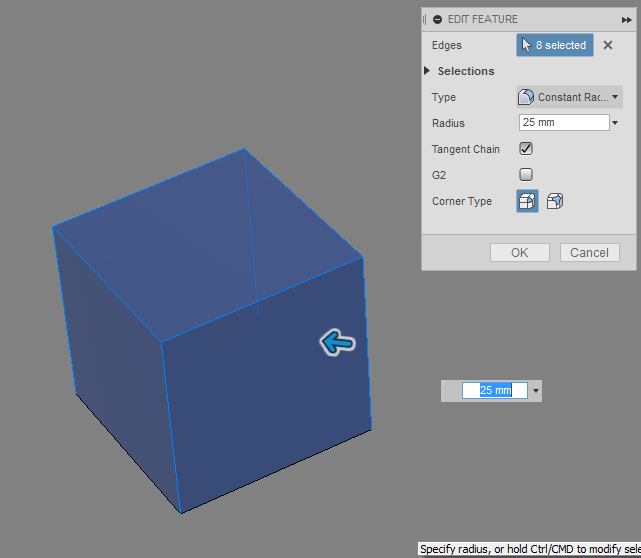The height and width of the screenshot is (558, 641).
Task: Enable the G2 checkbox
Action: point(526,175)
